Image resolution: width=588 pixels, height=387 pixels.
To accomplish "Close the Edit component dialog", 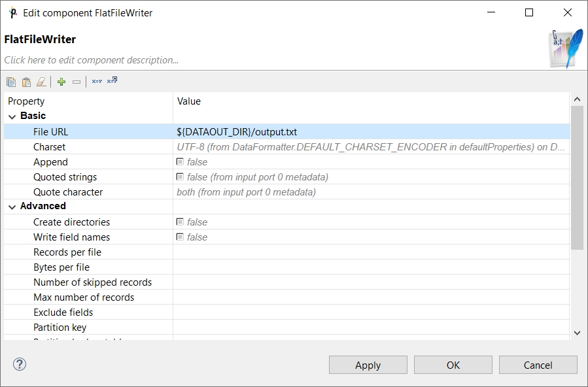I will click(568, 12).
